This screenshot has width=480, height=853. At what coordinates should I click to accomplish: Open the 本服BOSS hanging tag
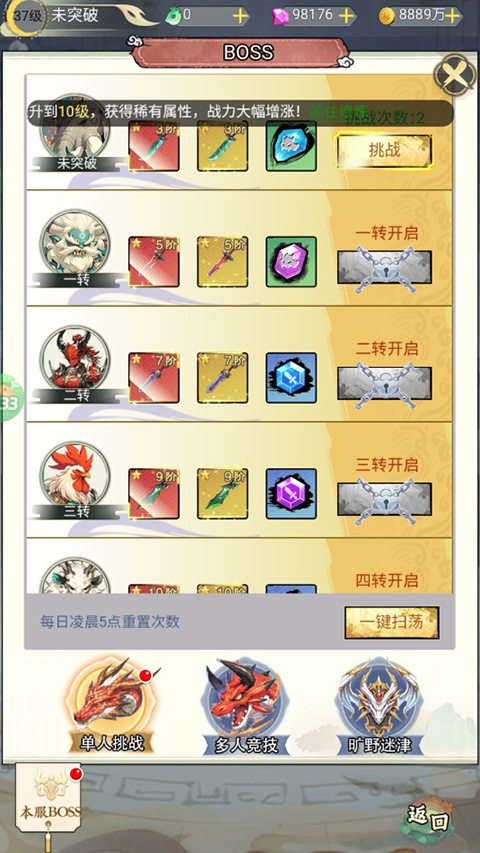(49, 800)
